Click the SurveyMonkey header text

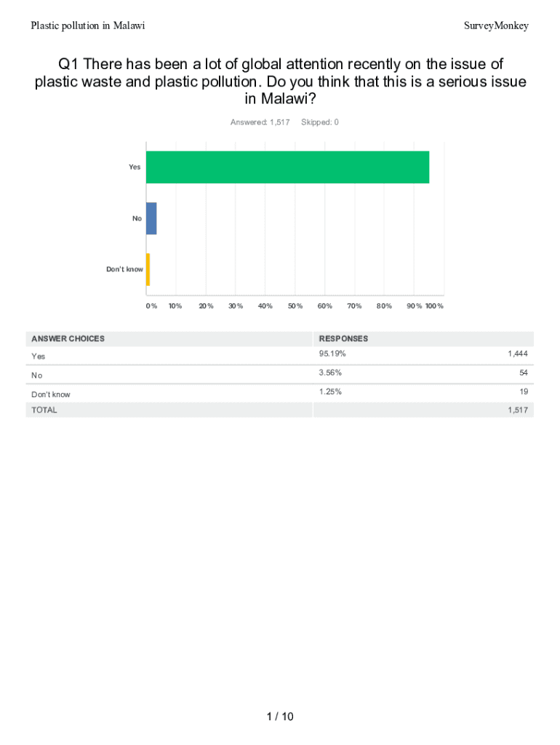point(496,26)
